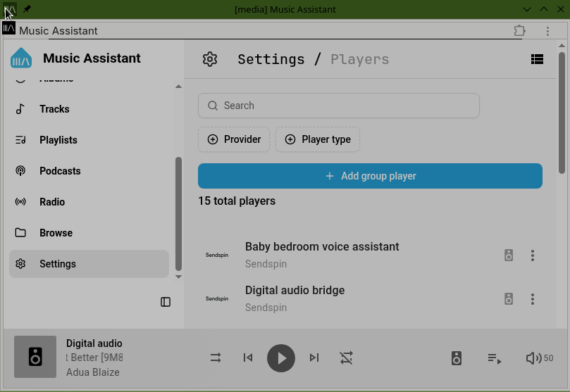Click the settings gear in header
The height and width of the screenshot is (392, 570).
tap(209, 59)
